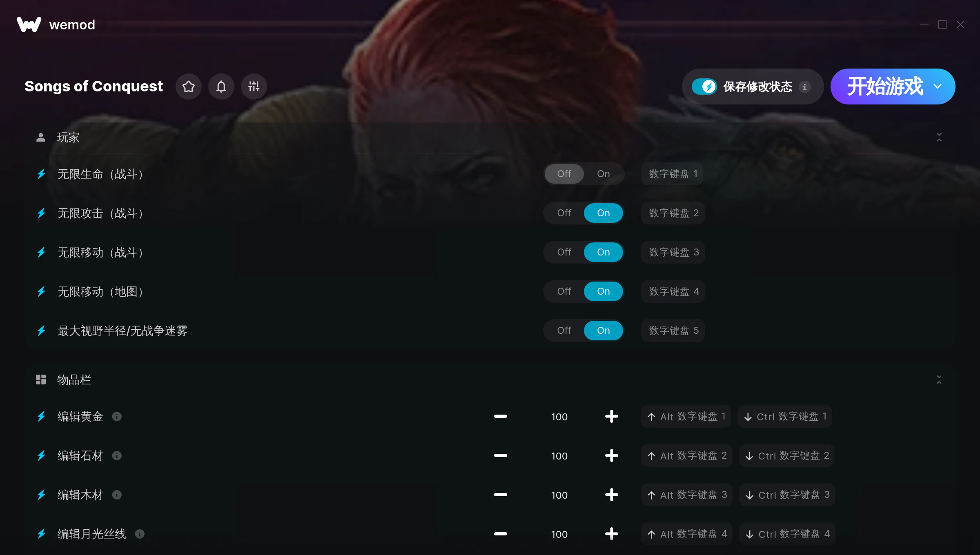Click the 编辑黄金 value field showing 100
Screen dimensions: 980x555
tap(559, 417)
